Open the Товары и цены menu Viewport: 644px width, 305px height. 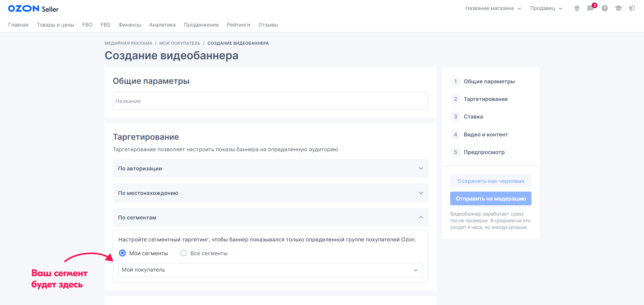tap(55, 25)
